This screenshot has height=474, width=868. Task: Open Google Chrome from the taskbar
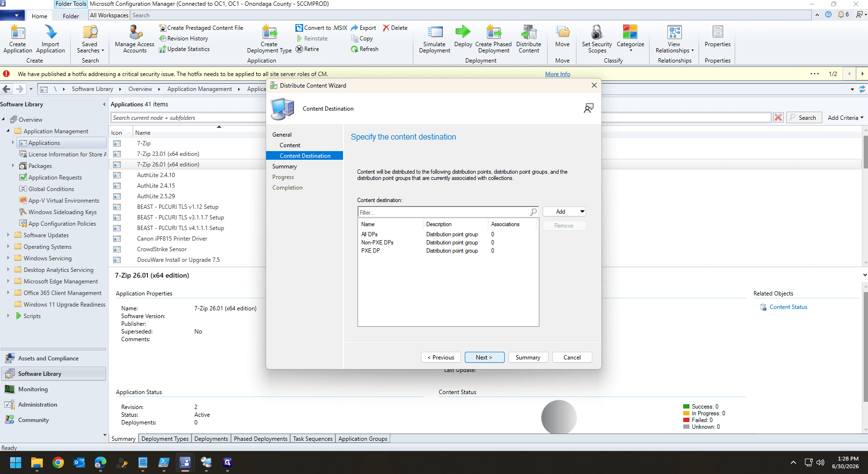pyautogui.click(x=58, y=462)
